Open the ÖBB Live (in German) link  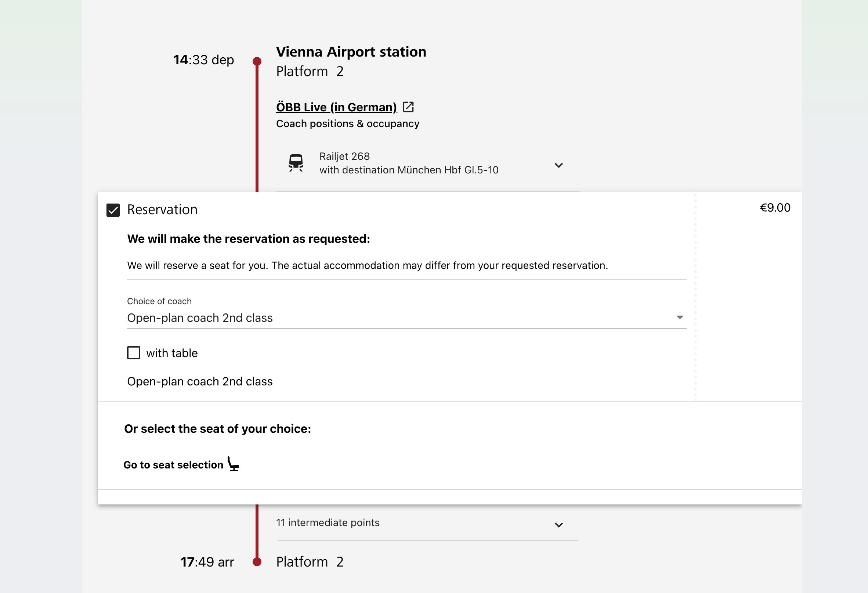pos(336,107)
